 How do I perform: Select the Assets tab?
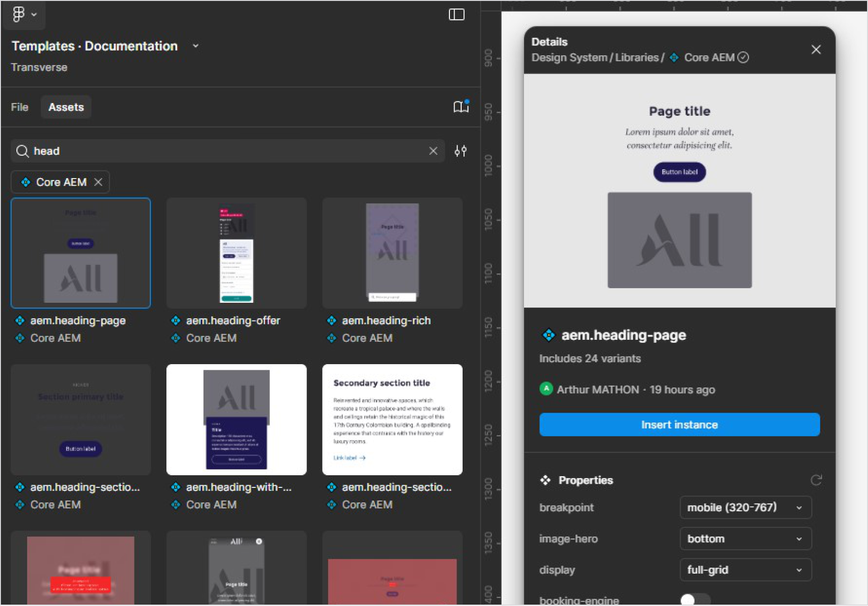coord(66,107)
